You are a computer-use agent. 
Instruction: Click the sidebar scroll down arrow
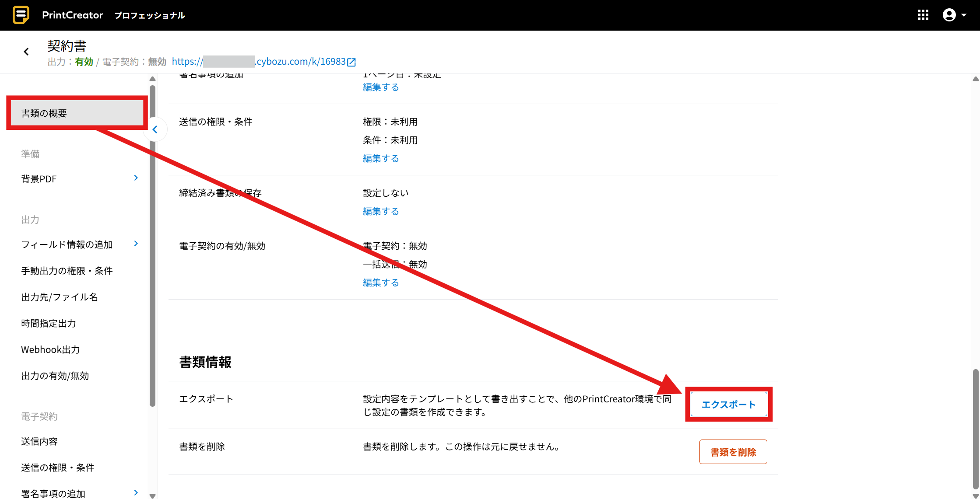(x=152, y=496)
